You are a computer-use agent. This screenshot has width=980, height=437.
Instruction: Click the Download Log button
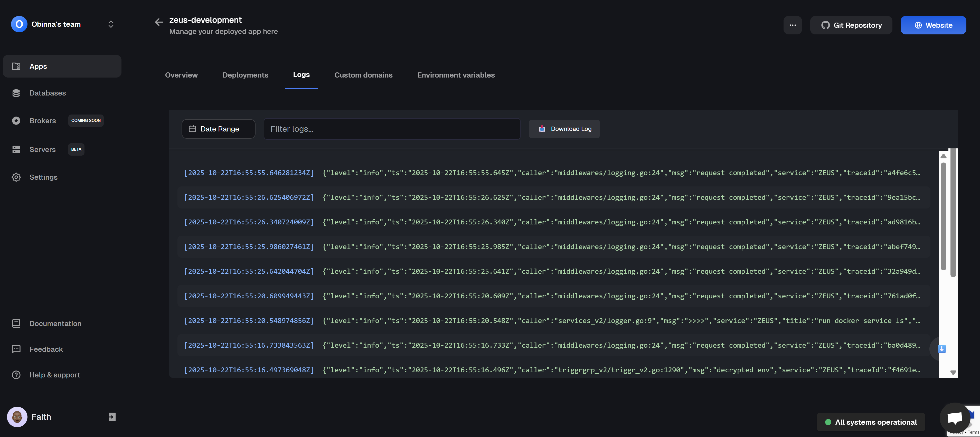point(564,129)
